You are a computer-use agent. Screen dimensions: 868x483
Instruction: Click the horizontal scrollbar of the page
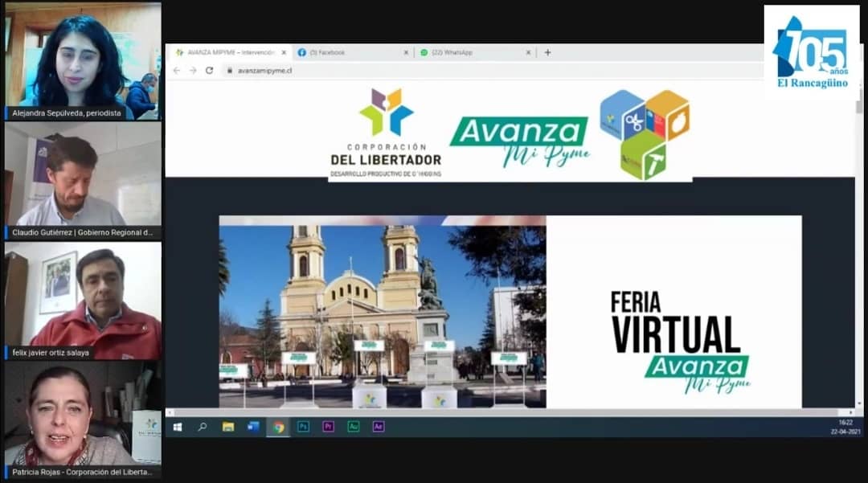point(506,413)
